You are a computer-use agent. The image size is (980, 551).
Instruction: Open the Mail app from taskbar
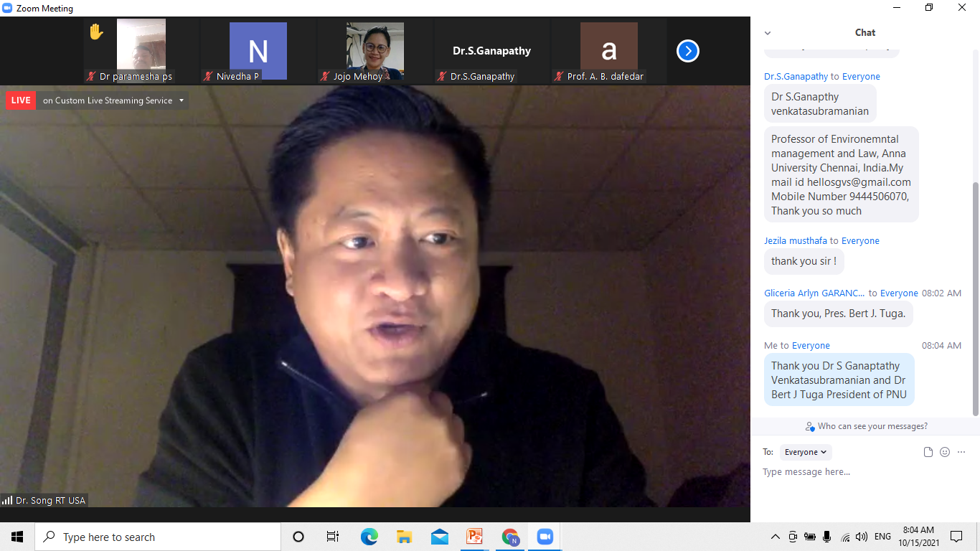pyautogui.click(x=439, y=537)
